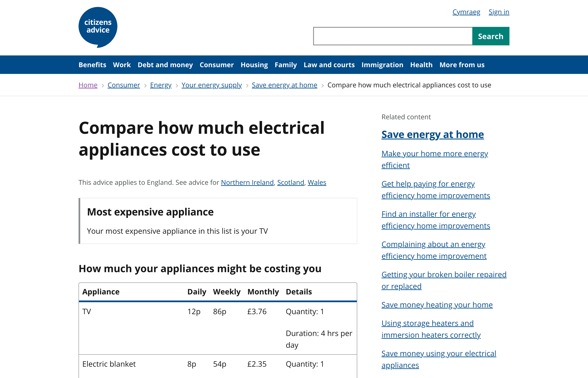
Task: Click the Details column header
Action: [x=299, y=292]
